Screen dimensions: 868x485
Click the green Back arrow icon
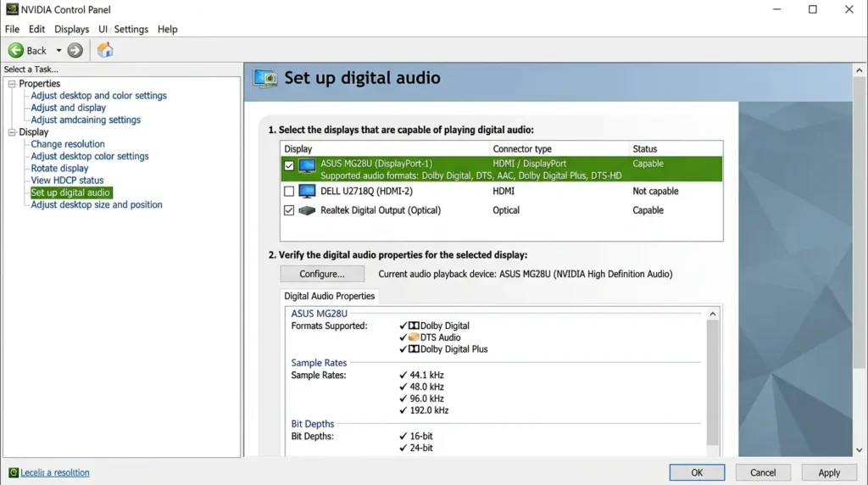(x=16, y=50)
